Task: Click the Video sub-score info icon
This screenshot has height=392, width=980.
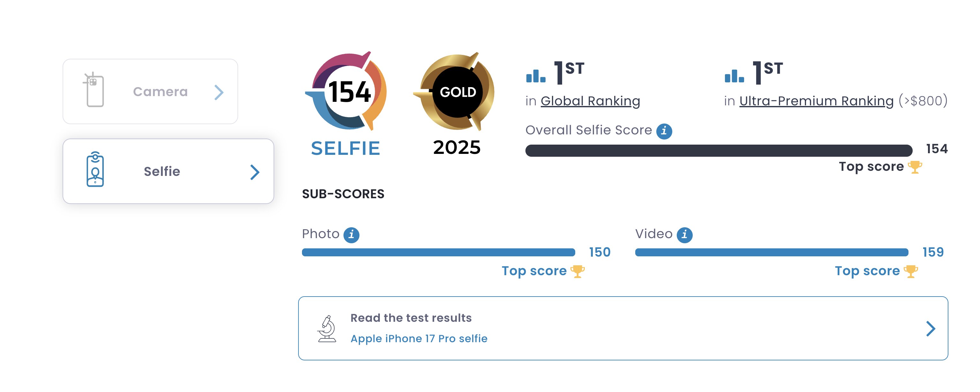Action: click(684, 235)
